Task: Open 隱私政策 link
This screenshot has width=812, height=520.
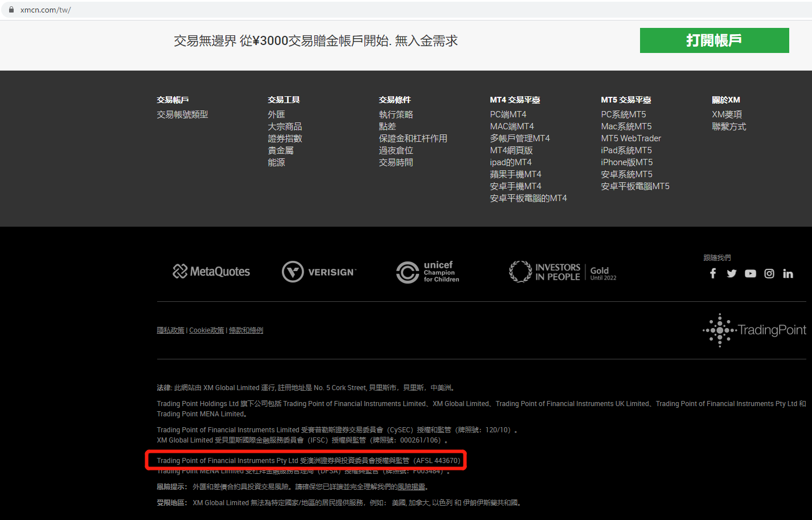Action: tap(170, 330)
